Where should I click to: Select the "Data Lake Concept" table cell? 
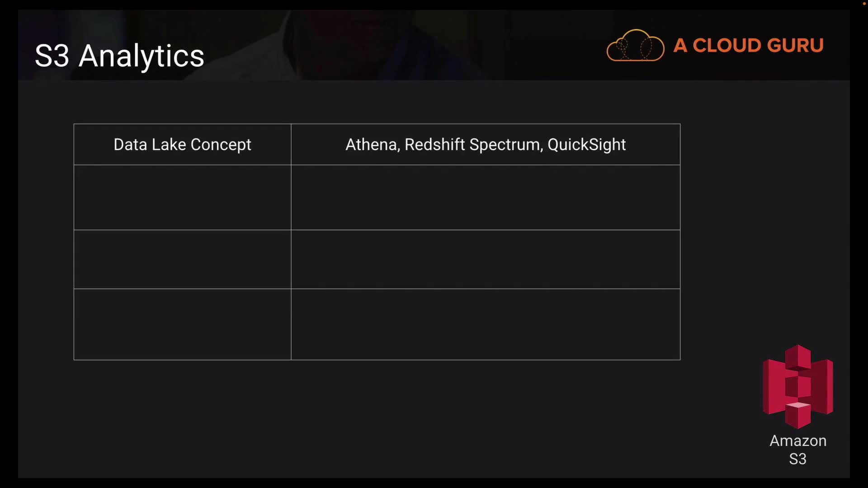(182, 145)
